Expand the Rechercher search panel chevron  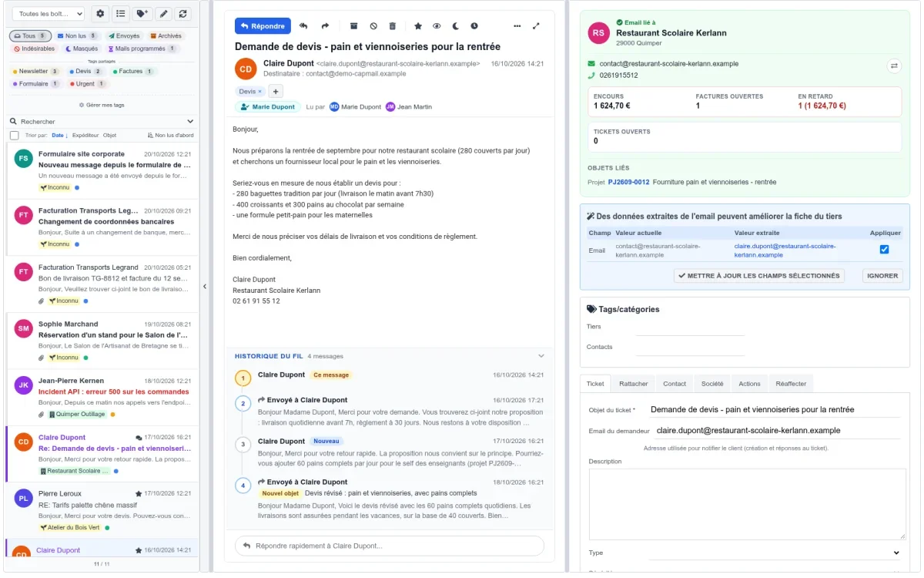(191, 121)
